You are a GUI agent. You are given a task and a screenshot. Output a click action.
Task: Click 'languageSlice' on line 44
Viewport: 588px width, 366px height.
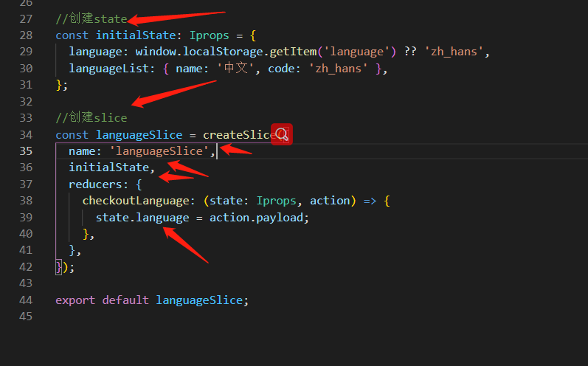coord(199,300)
